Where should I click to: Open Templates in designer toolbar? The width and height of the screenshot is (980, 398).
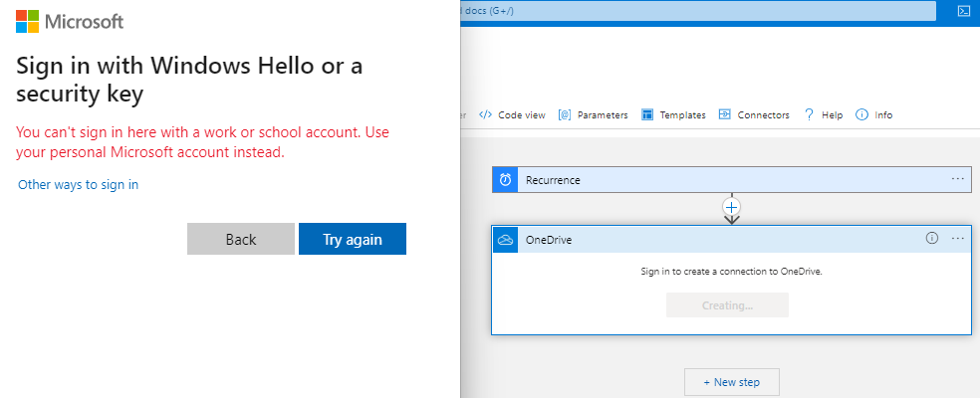(673, 115)
